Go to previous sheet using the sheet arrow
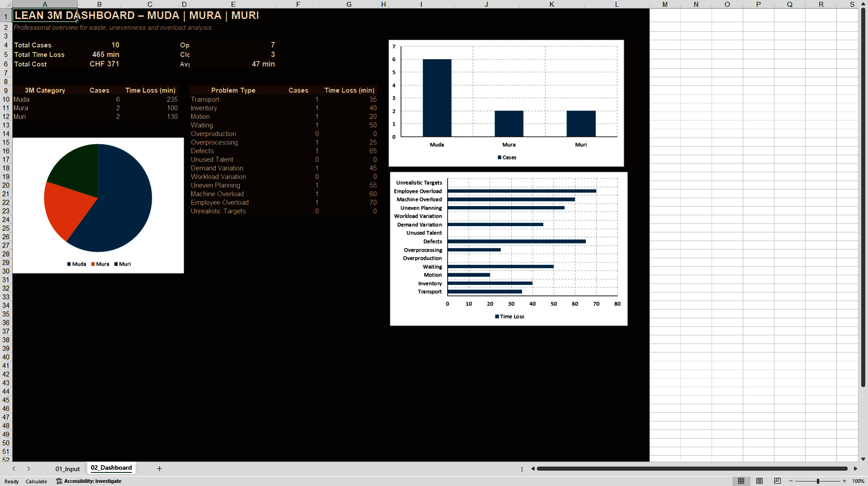 point(14,469)
